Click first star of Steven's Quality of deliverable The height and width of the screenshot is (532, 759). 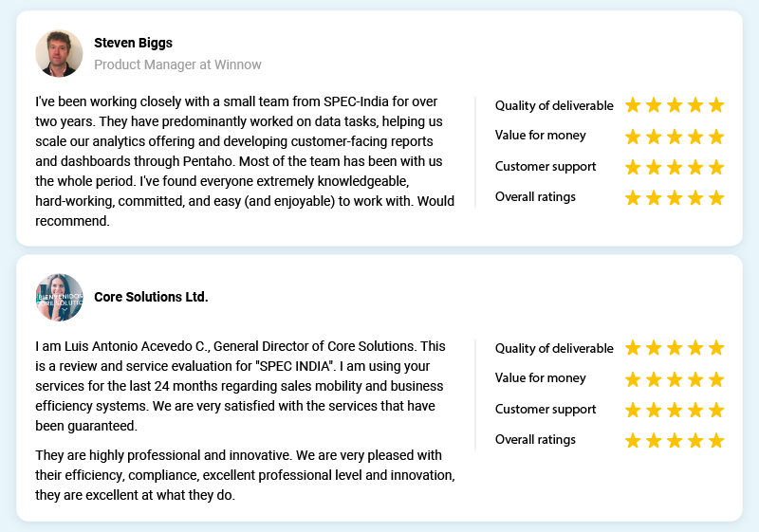tap(633, 105)
